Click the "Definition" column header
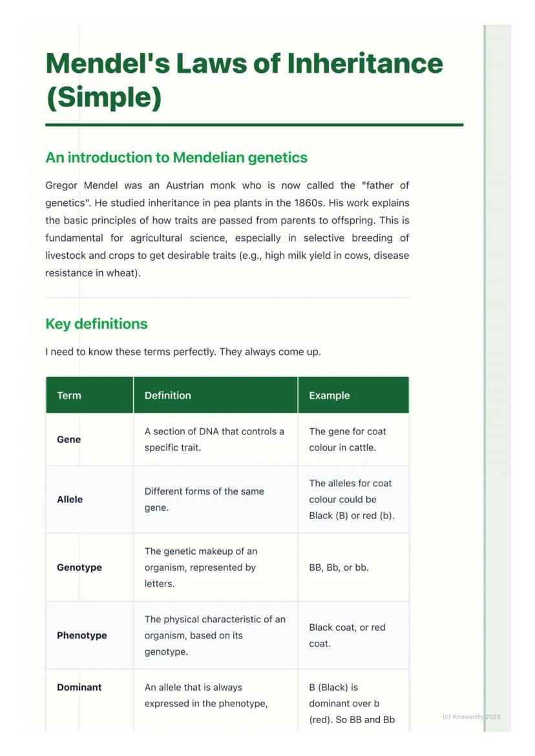Image resolution: width=535 pixels, height=756 pixels. [168, 395]
